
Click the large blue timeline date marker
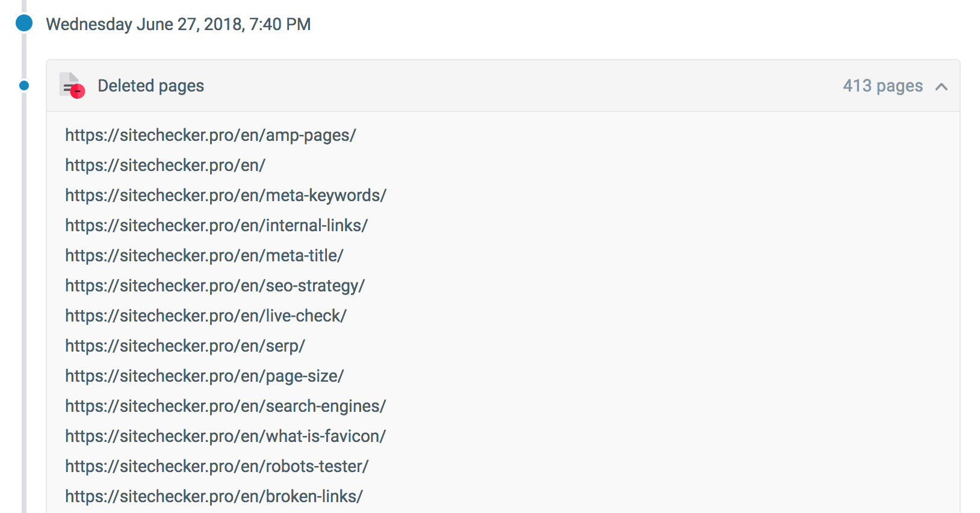click(24, 23)
